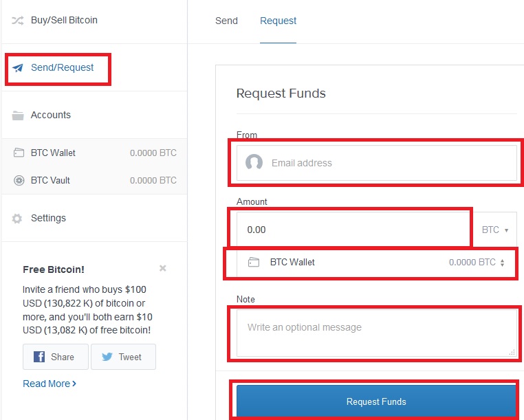Click the BTC Wallet icon in sidebar
The width and height of the screenshot is (524, 420).
[x=19, y=153]
